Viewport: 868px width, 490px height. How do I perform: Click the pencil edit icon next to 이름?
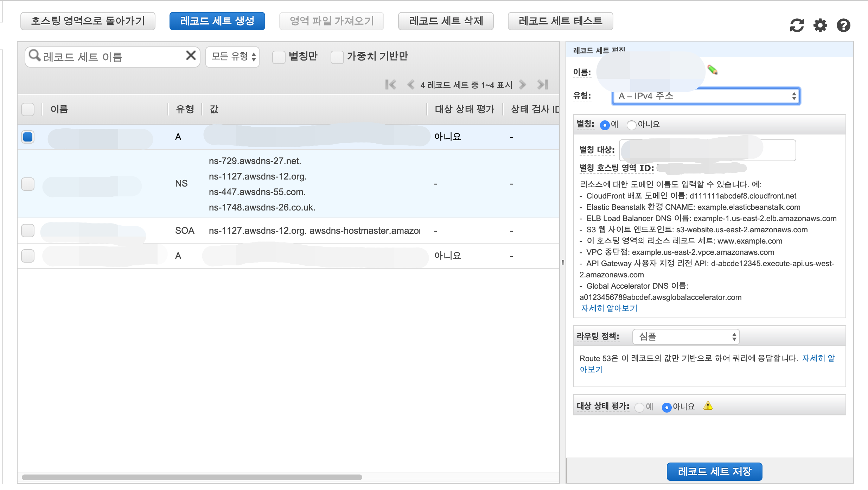[713, 70]
